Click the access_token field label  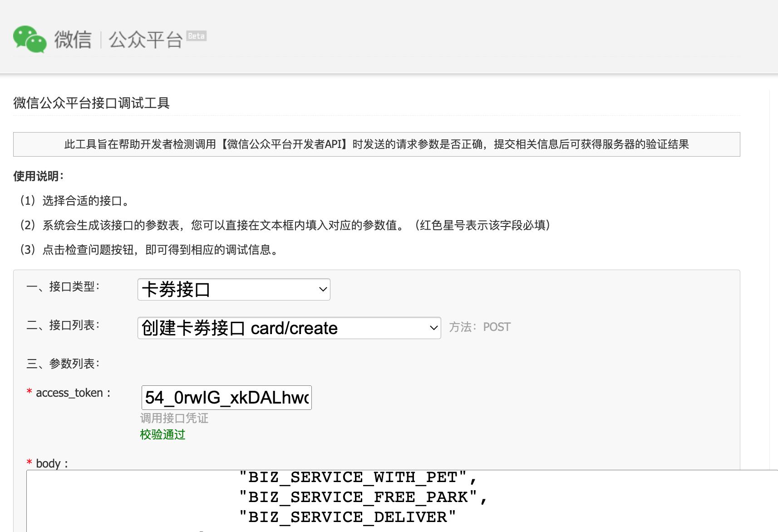tap(69, 393)
